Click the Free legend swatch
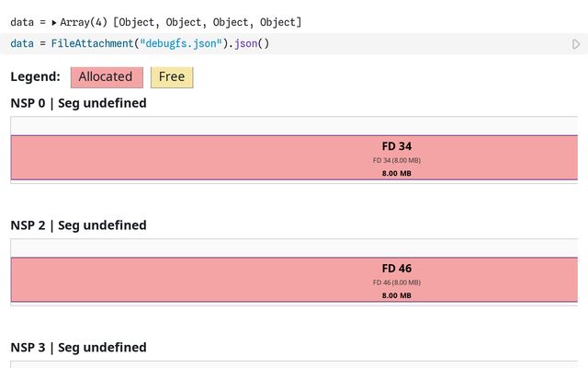588x368 pixels. point(172,77)
